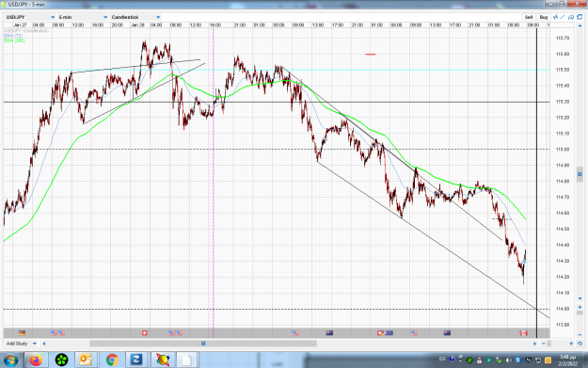The image size is (588, 368).
Task: Click the Australian flag marker near 13:00
Action: (x=329, y=333)
